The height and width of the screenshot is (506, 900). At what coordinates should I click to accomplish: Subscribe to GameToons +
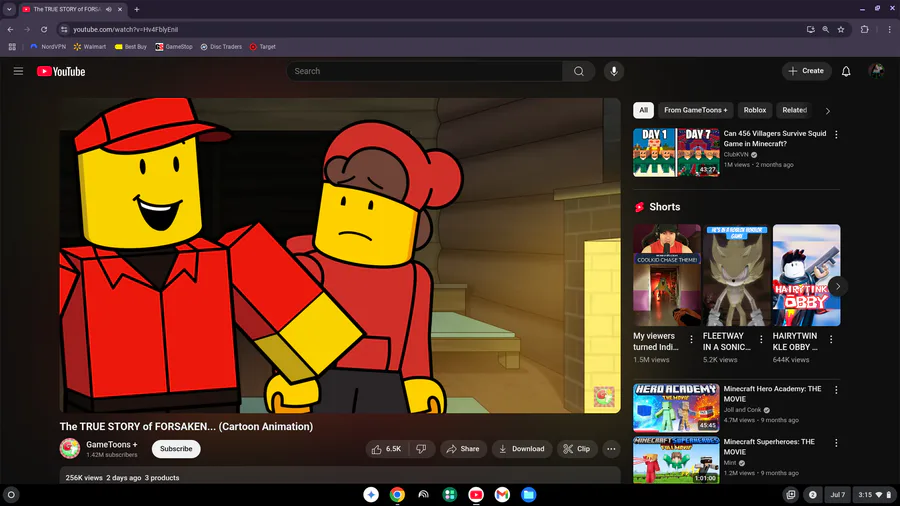click(176, 449)
